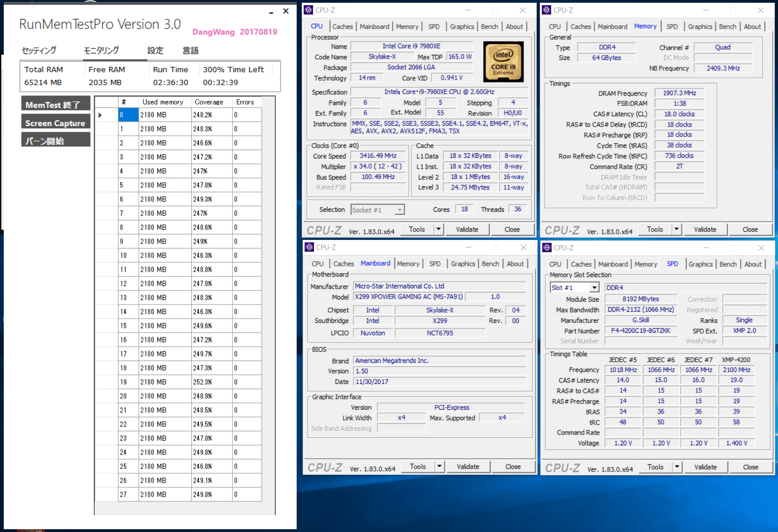Open SPD tab in the Memory window
Screen dimensions: 778x532
click(672, 27)
